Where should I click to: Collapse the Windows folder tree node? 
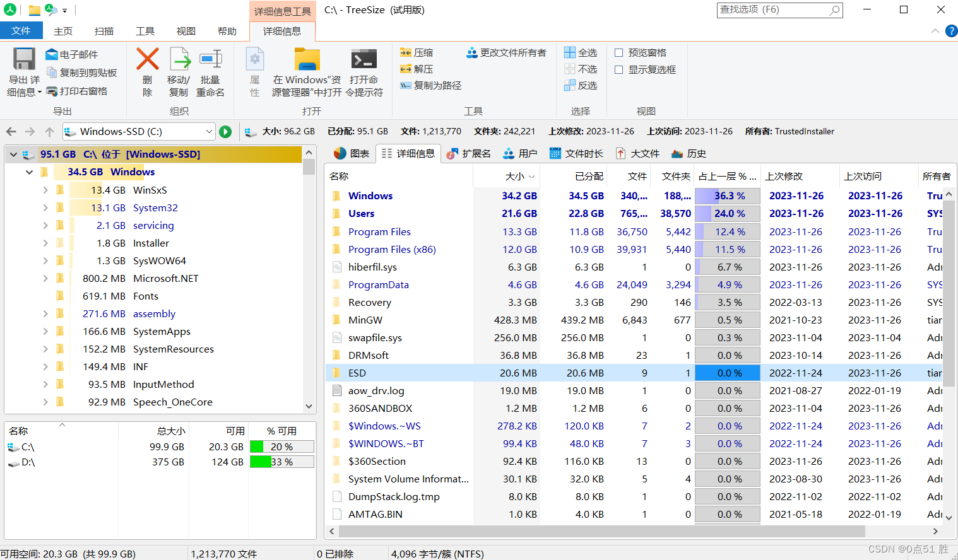tap(29, 172)
